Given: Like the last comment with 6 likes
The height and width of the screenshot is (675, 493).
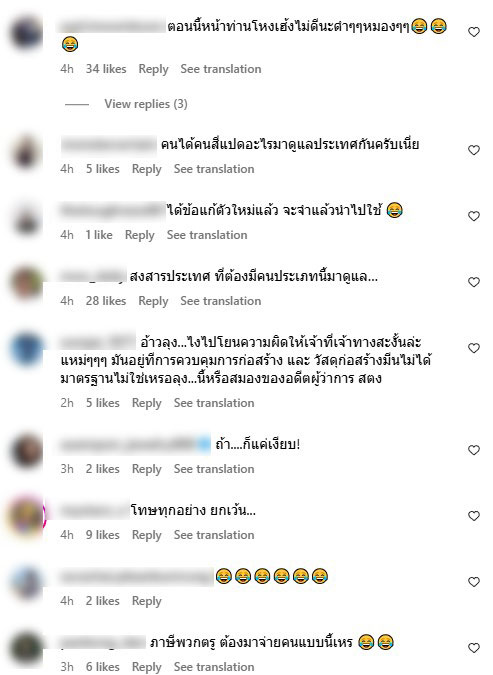Looking at the screenshot, I should 474,647.
